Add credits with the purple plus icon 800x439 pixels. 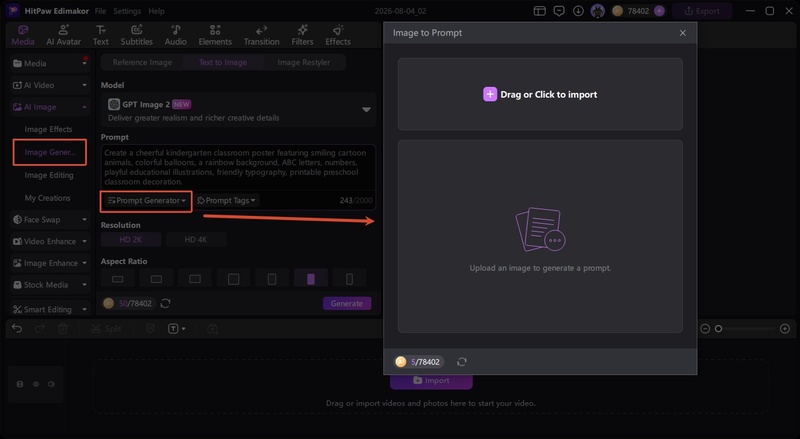pyautogui.click(x=659, y=11)
